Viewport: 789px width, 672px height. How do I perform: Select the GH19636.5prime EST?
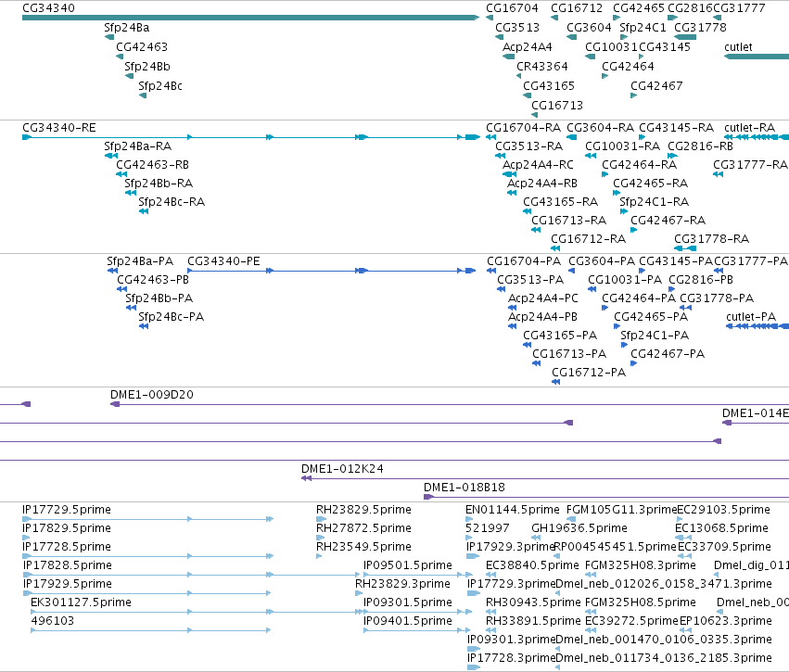click(536, 538)
